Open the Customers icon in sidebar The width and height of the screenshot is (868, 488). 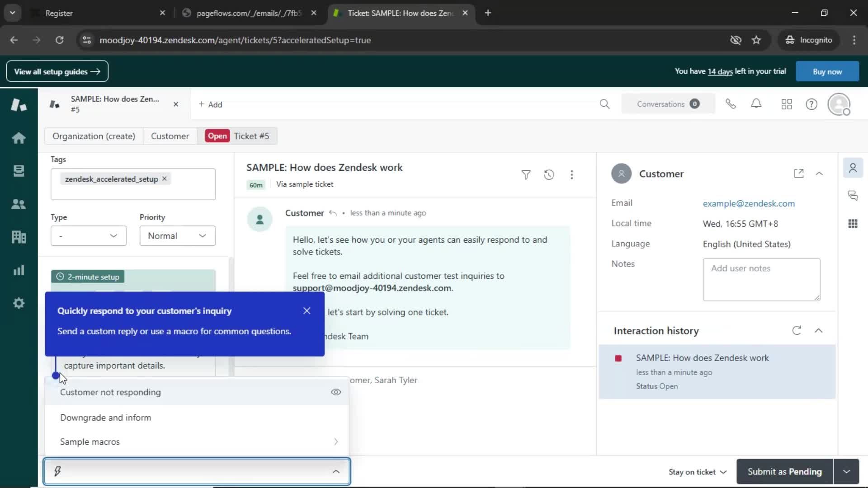[x=19, y=204]
